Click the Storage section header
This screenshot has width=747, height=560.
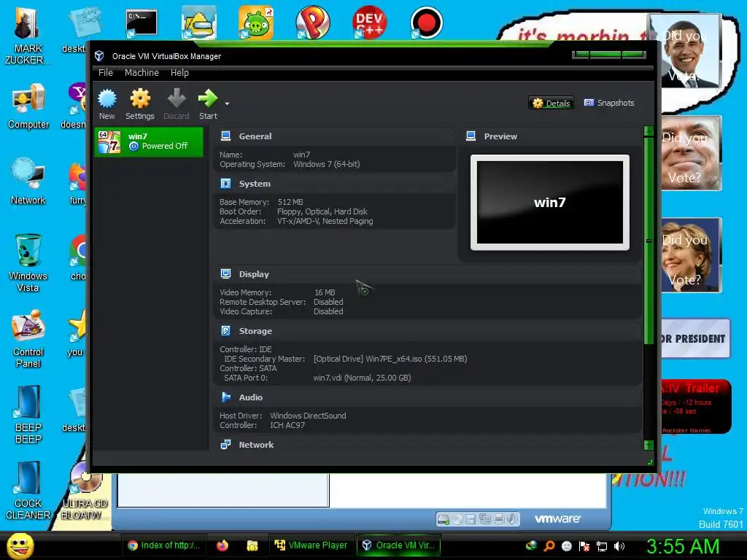[255, 331]
